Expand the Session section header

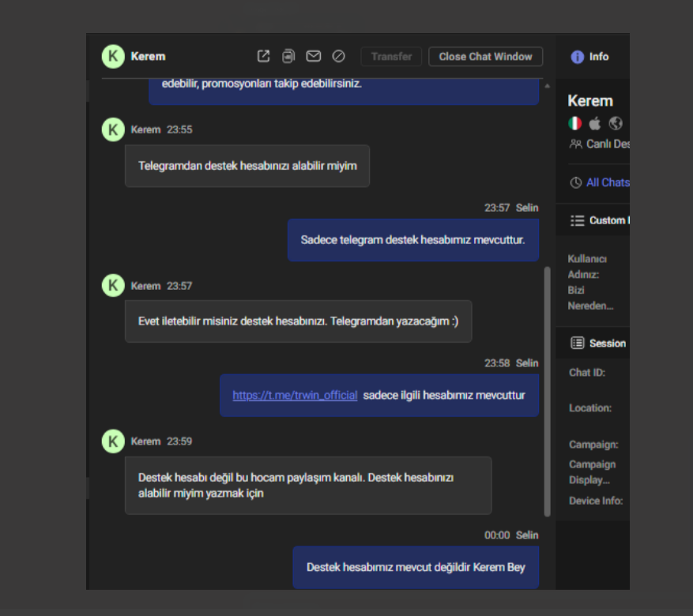coord(593,343)
